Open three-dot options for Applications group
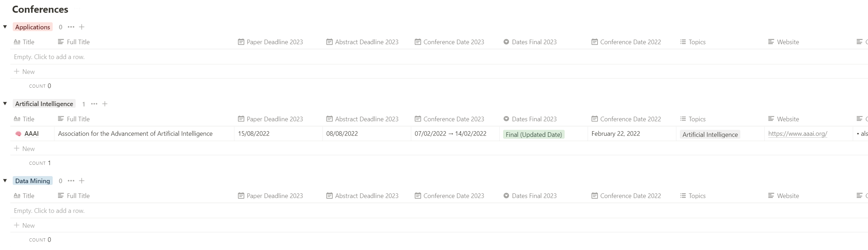The height and width of the screenshot is (250, 868). tap(71, 27)
